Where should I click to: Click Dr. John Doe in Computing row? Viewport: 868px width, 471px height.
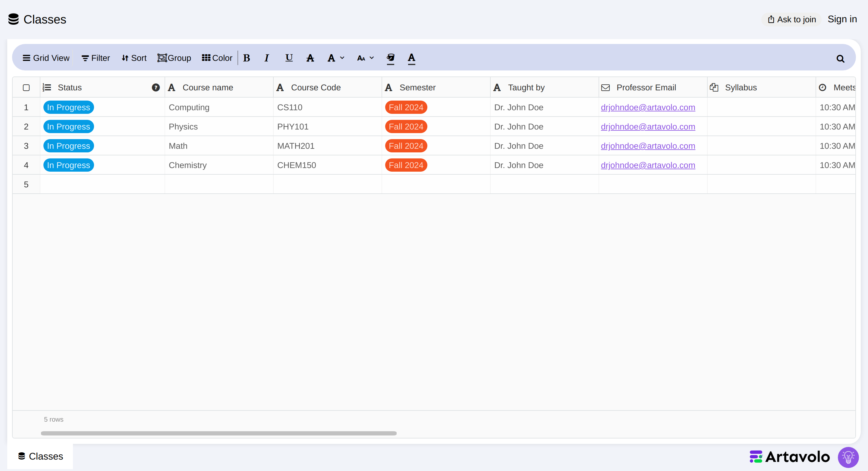(x=519, y=108)
